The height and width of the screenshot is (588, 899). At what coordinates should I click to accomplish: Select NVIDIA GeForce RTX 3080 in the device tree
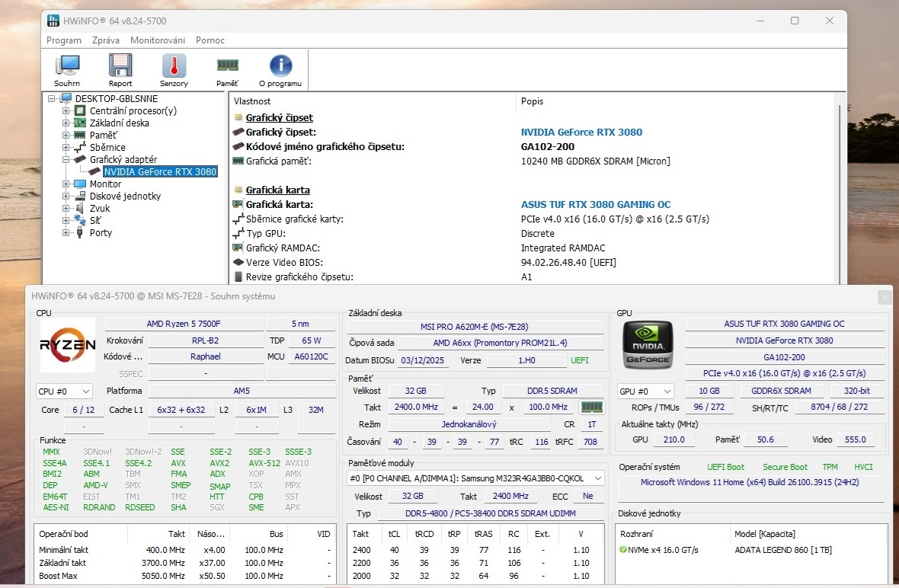[160, 171]
